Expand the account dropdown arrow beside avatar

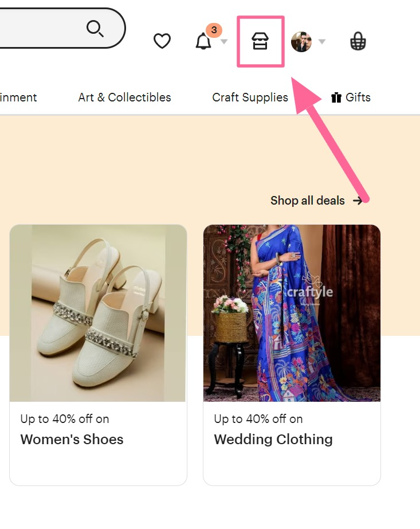coord(322,41)
